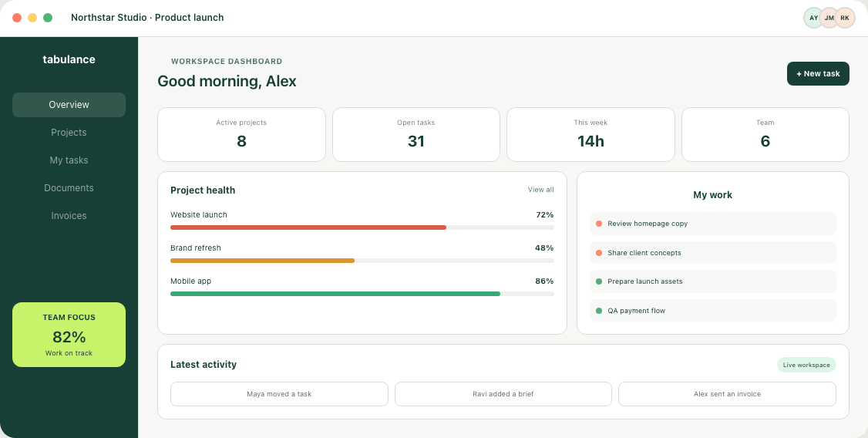This screenshot has width=868, height=438.
Task: Select the Share client concepts task
Action: click(x=712, y=252)
